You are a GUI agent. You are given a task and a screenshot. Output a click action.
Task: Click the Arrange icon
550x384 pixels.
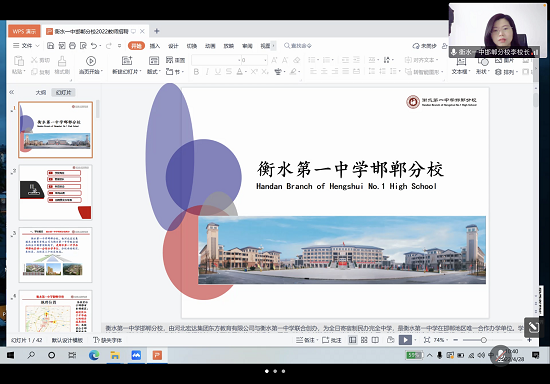[x=498, y=72]
